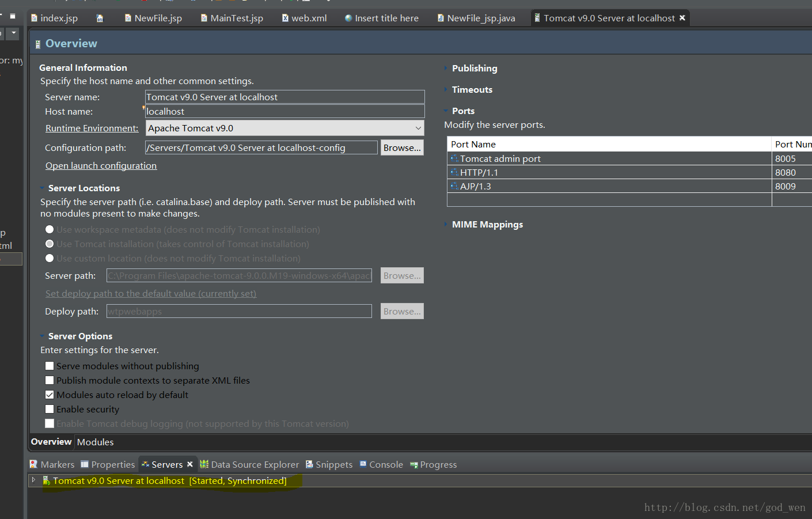812x519 pixels.
Task: Click the 'Port Name' column header
Action: click(x=609, y=144)
